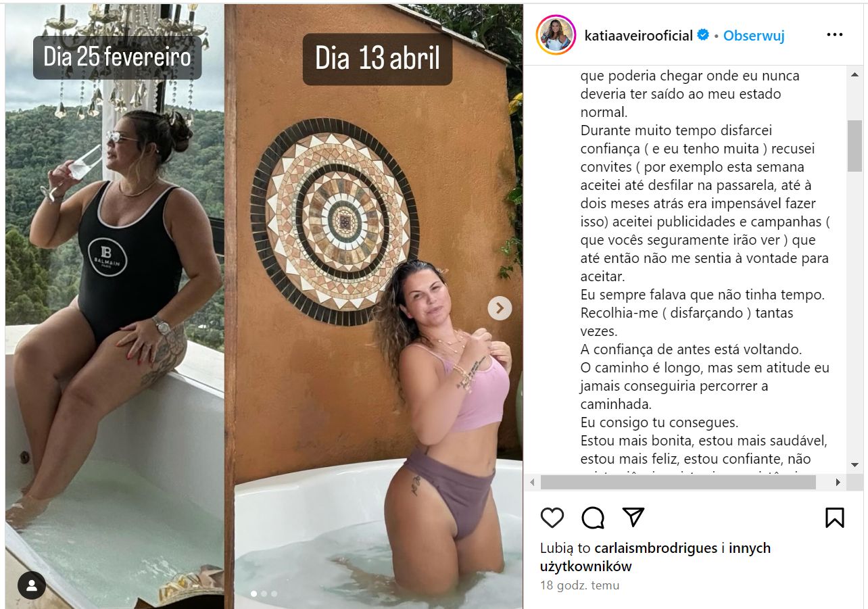Like the post with the heart icon
This screenshot has height=609, width=868.
pyautogui.click(x=552, y=518)
